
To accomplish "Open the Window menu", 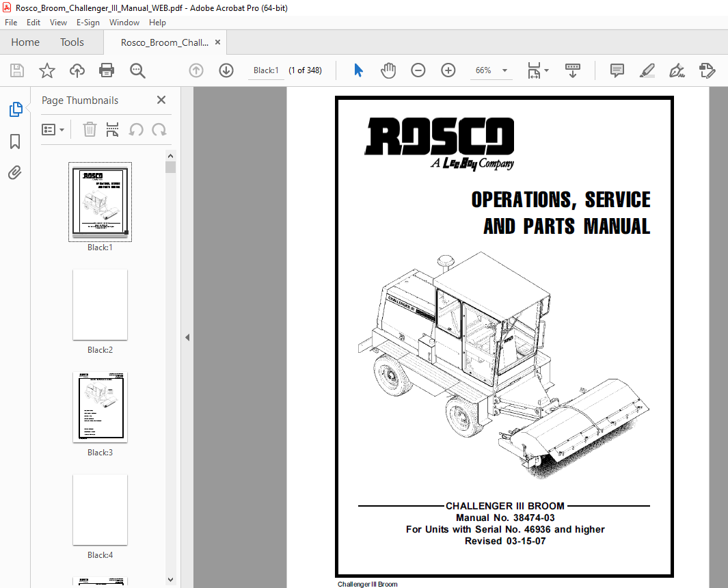I will 124,23.
